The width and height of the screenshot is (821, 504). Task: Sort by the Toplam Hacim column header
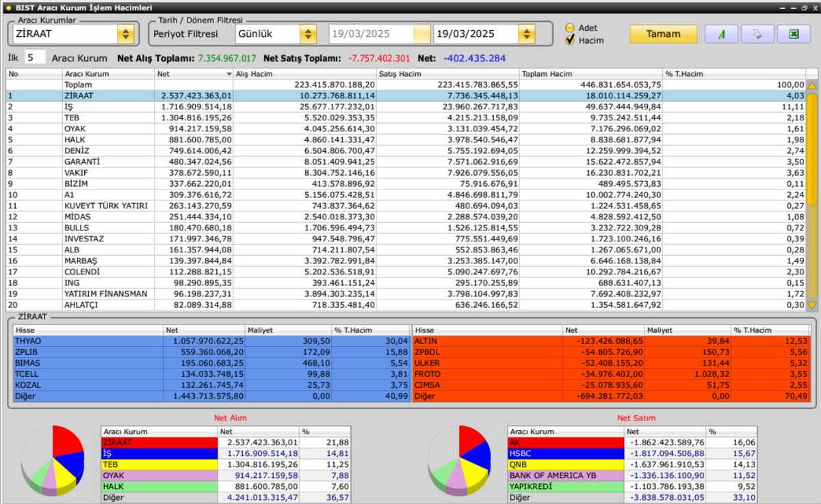point(590,73)
